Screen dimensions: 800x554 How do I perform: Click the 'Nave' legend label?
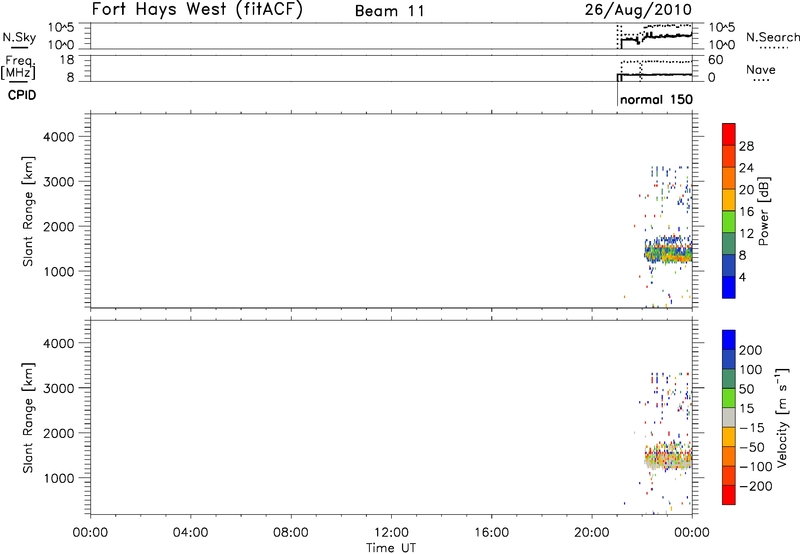click(x=761, y=69)
